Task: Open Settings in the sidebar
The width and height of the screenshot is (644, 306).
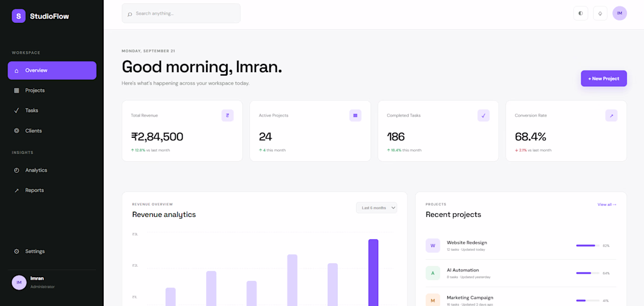Action: [52, 251]
